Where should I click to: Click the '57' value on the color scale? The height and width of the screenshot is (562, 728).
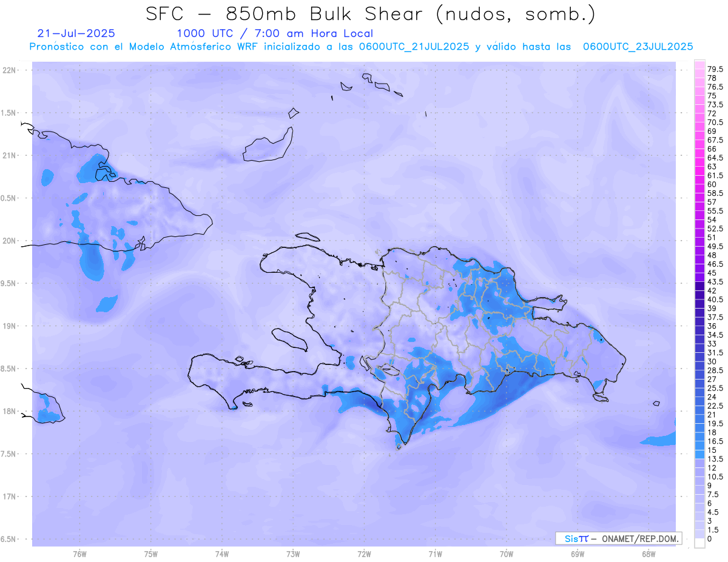point(712,202)
